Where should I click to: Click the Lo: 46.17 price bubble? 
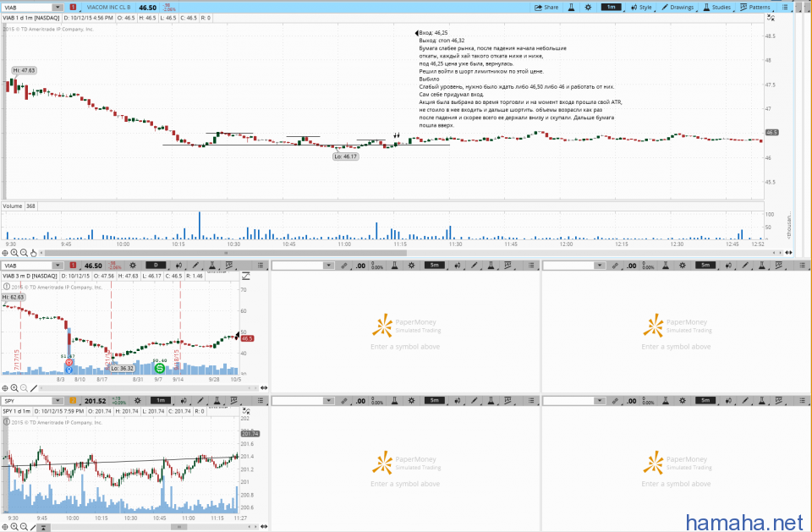pos(345,156)
